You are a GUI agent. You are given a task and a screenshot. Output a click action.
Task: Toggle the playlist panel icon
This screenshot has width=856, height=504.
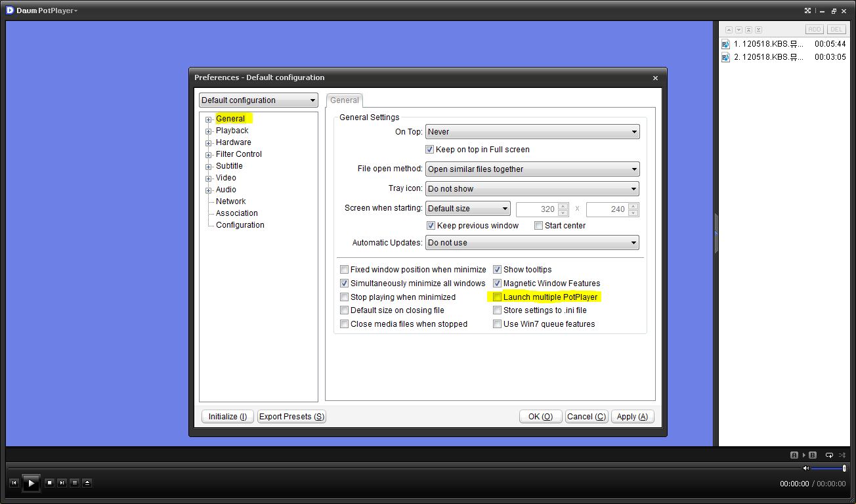click(75, 483)
